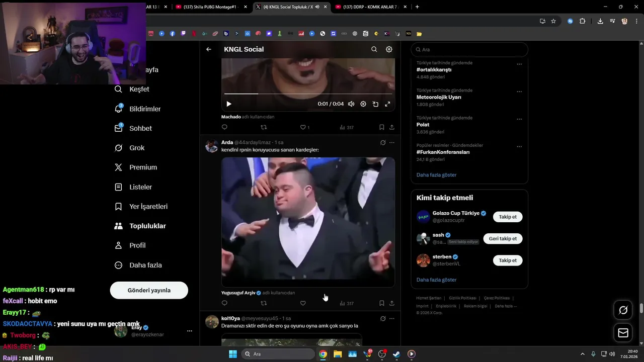The height and width of the screenshot is (362, 644).
Task: Open more options on Arda's post
Action: [392, 143]
